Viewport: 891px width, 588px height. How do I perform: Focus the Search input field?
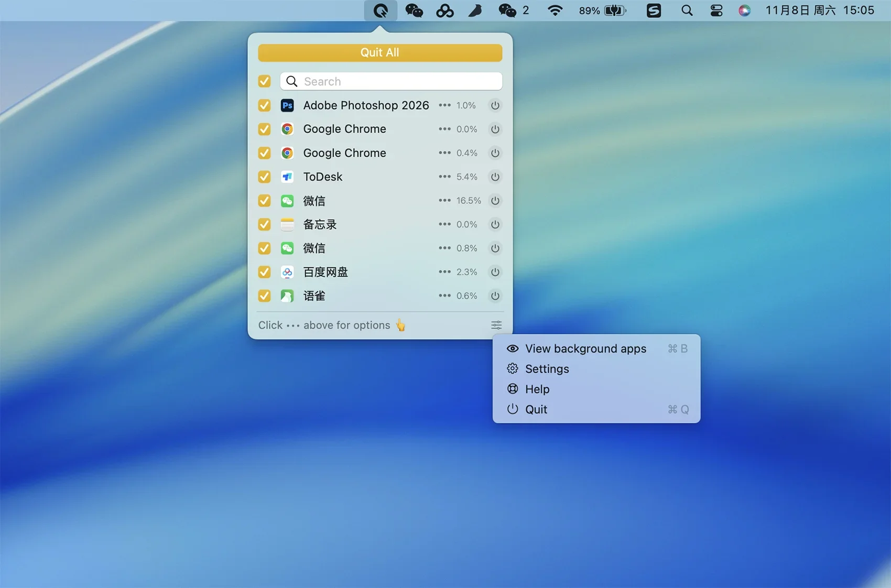(398, 81)
